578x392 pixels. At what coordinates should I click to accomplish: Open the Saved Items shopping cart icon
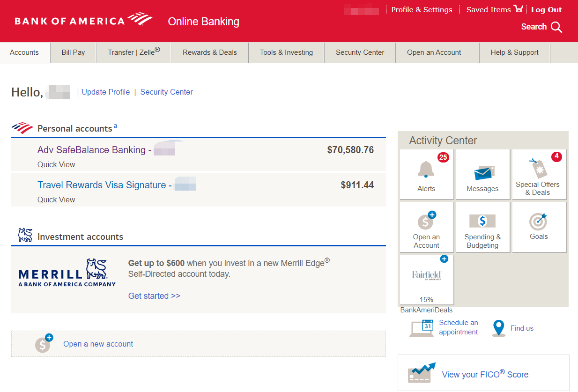pyautogui.click(x=518, y=9)
